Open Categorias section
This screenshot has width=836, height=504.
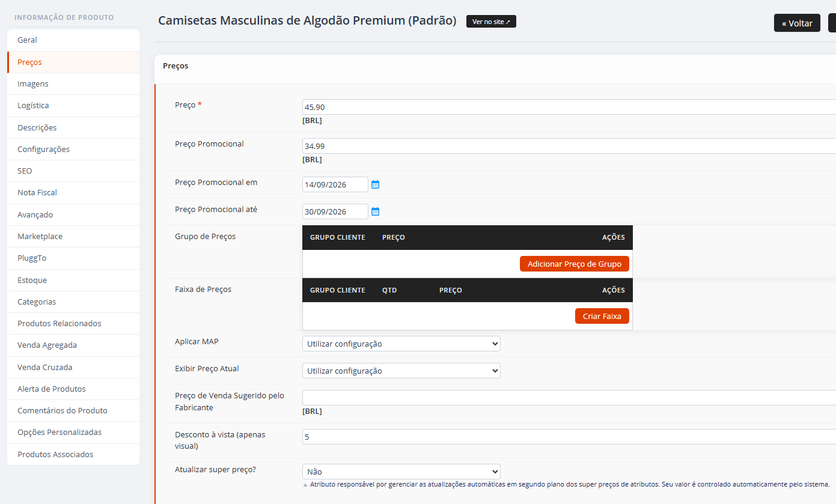73,302
